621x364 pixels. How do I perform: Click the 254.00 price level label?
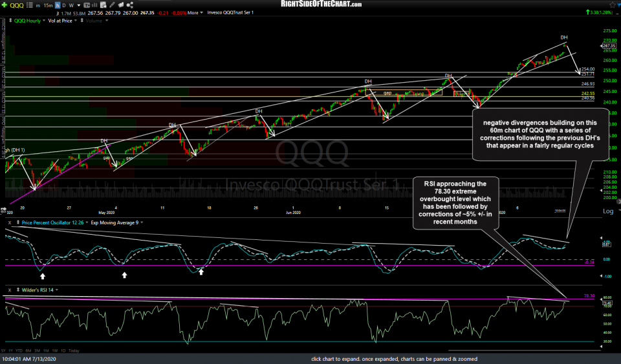click(x=588, y=69)
